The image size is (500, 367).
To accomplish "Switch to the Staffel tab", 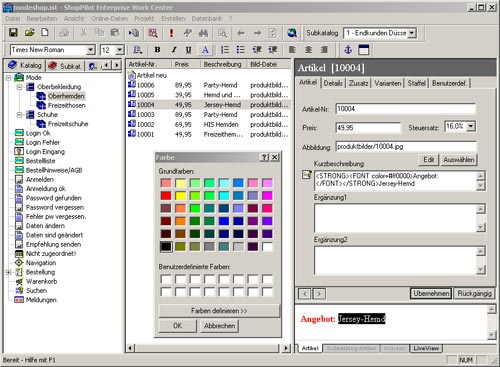I will tap(417, 83).
